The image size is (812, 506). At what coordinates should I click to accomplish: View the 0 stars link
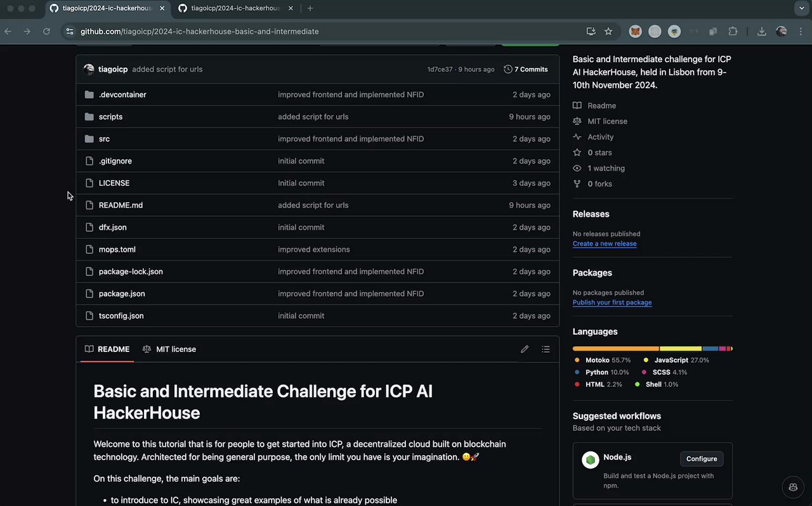pos(593,153)
